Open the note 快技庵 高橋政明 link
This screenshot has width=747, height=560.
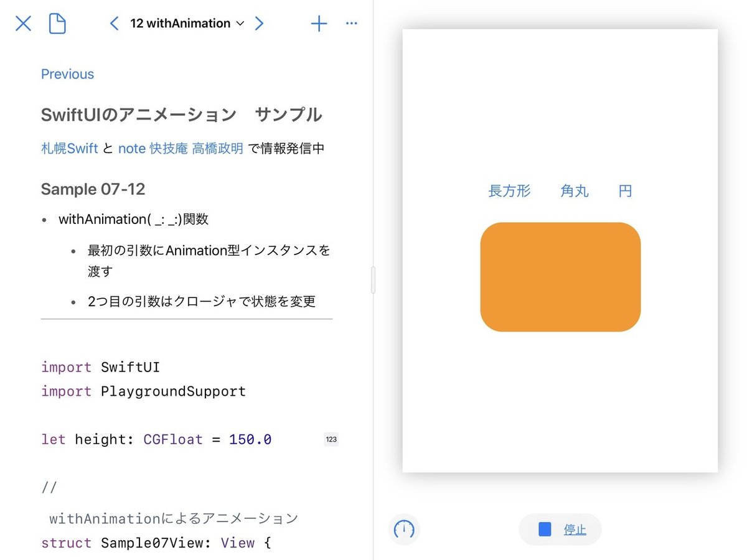click(x=181, y=148)
